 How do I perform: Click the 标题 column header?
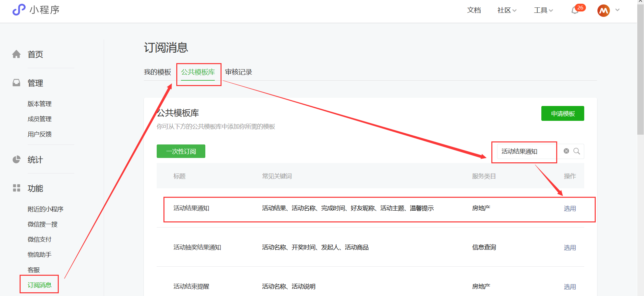pos(179,176)
